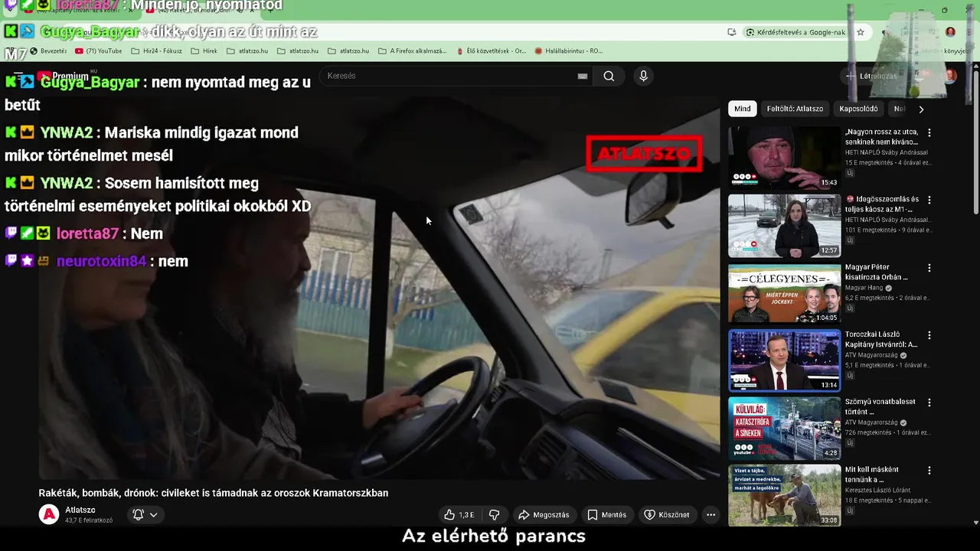Like the video showing 1,3 E
Image resolution: width=980 pixels, height=551 pixels.
(459, 515)
